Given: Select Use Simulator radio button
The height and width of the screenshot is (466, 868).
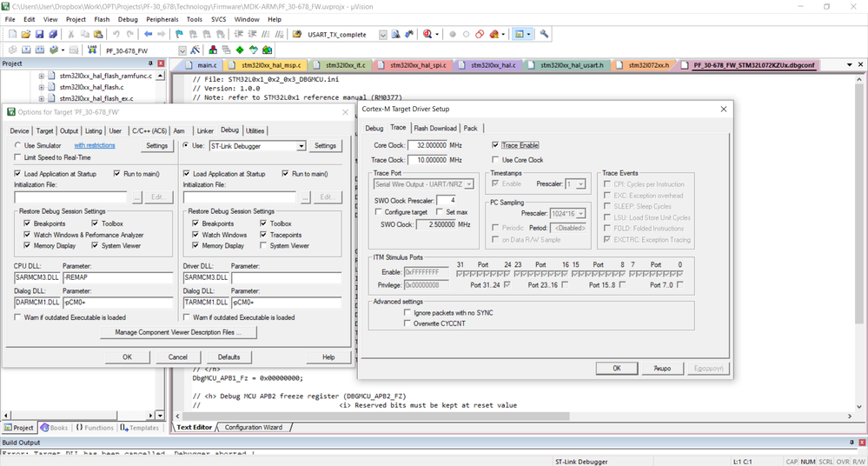Looking at the screenshot, I should pos(17,145).
